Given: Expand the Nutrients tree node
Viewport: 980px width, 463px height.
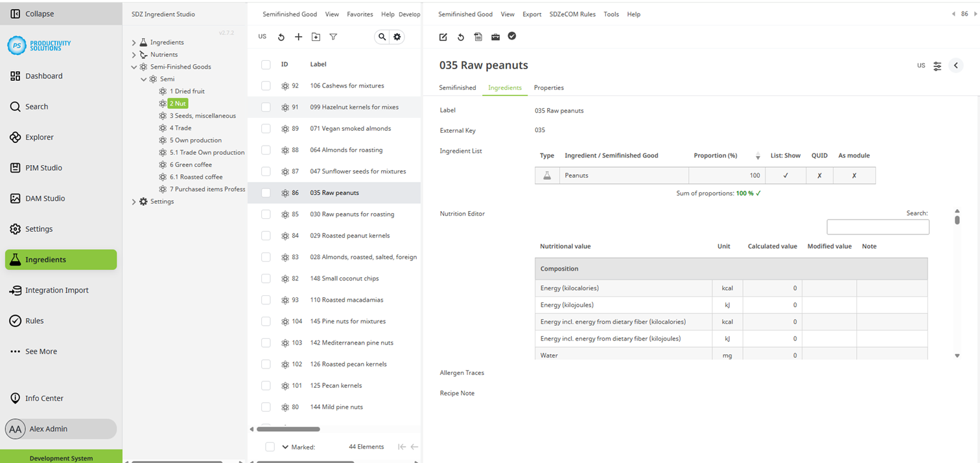Looking at the screenshot, I should [134, 54].
